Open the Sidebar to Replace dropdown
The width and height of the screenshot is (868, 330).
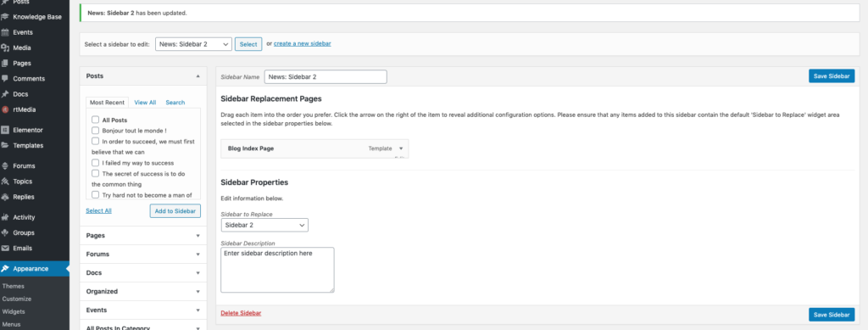264,226
